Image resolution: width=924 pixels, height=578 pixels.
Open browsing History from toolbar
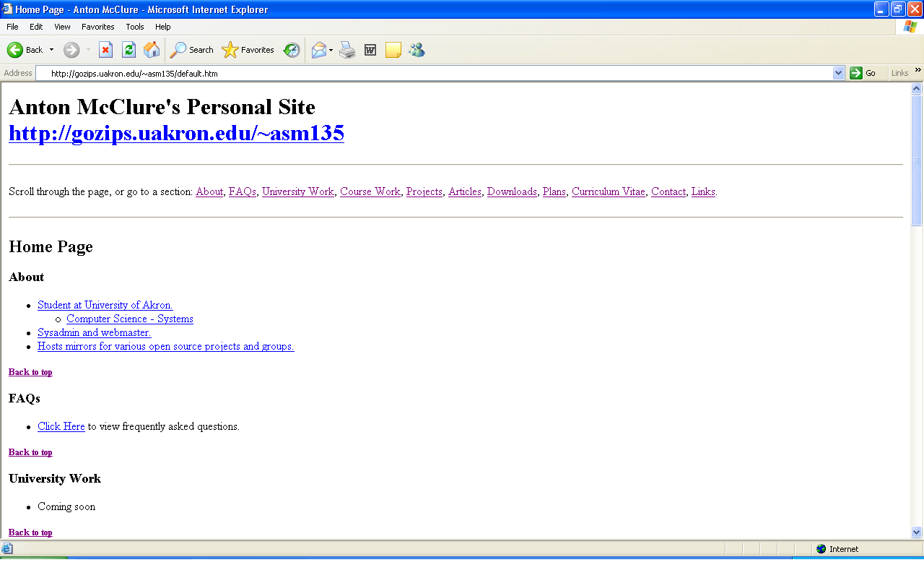(x=292, y=50)
